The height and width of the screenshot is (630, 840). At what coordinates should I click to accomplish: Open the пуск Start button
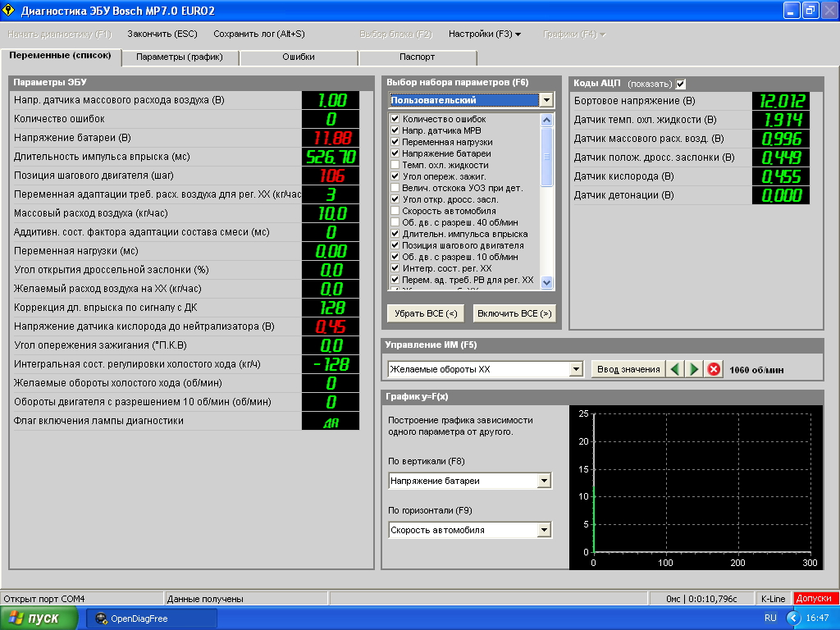click(39, 619)
